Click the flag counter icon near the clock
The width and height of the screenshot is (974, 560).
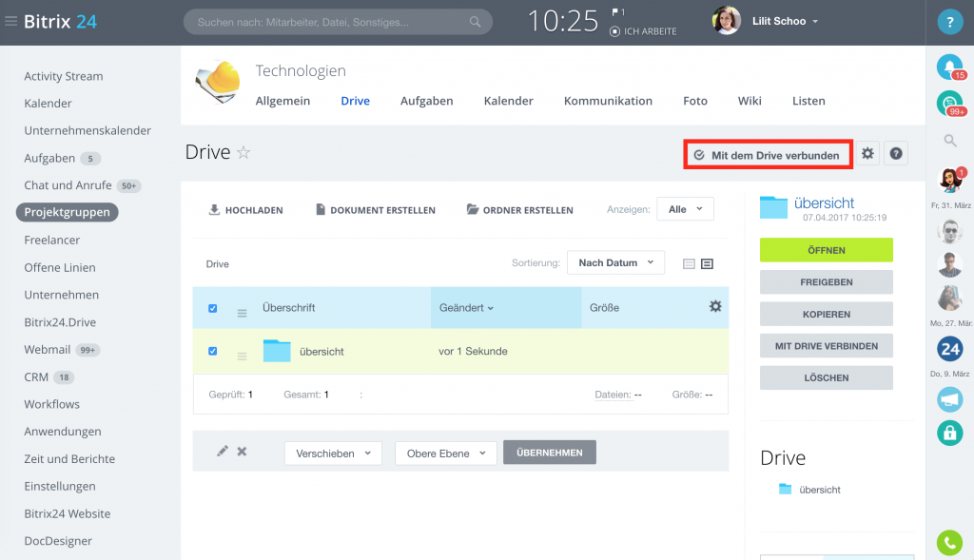point(618,11)
